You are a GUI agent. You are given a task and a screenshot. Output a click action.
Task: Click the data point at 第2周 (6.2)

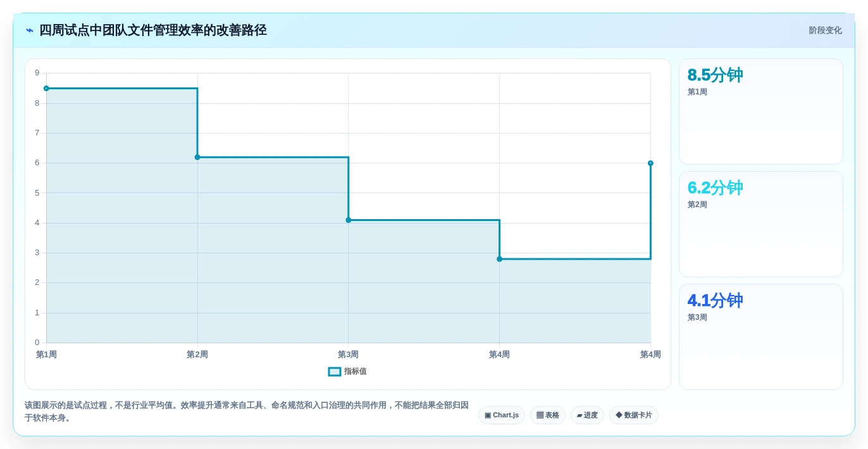coord(197,157)
